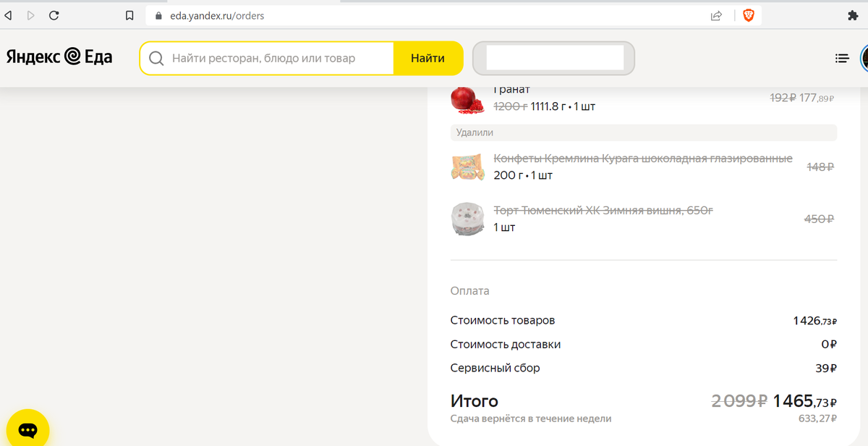Click the padlock site security icon

pos(160,15)
